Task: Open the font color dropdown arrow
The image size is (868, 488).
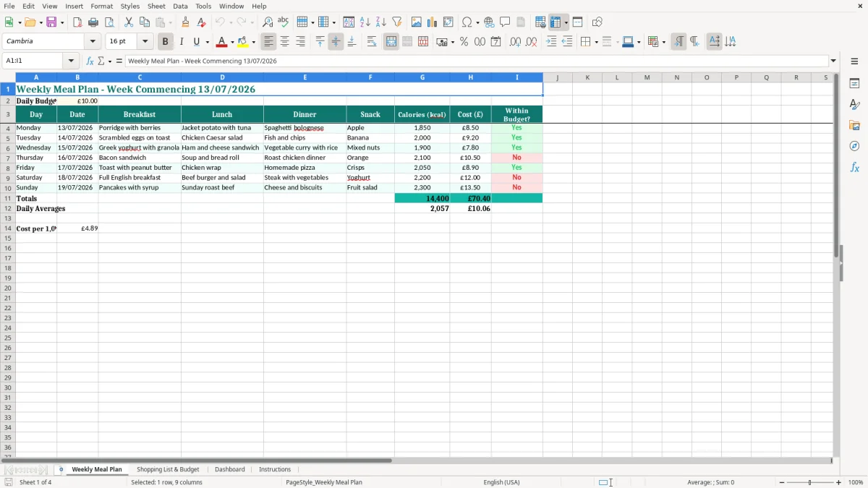Action: point(232,42)
